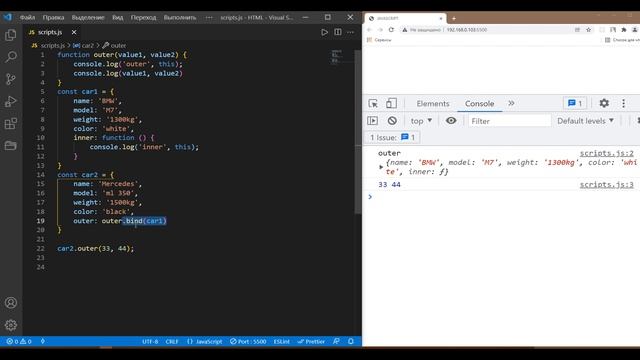Open the notifications bell in the status bar
Image resolution: width=640 pixels, height=360 pixels.
(x=351, y=341)
